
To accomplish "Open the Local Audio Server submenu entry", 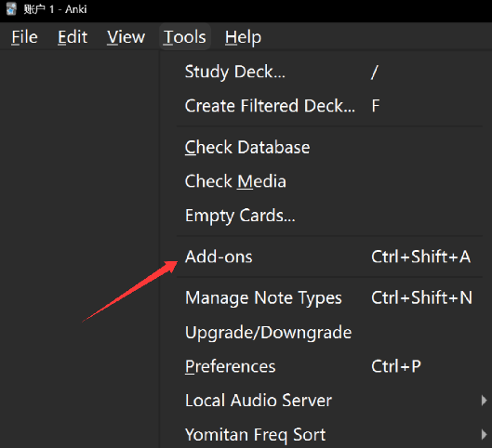I will 329,401.
